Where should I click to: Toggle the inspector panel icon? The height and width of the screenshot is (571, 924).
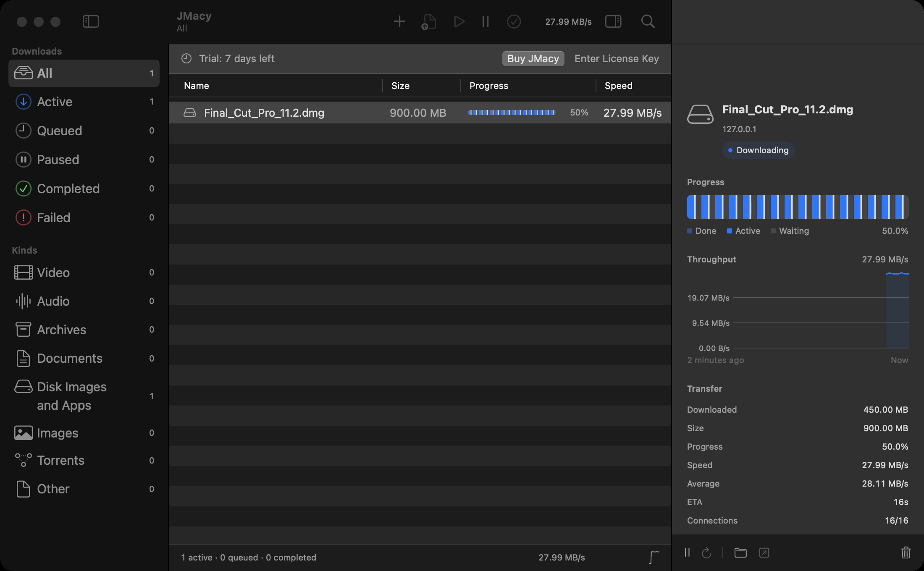click(613, 21)
